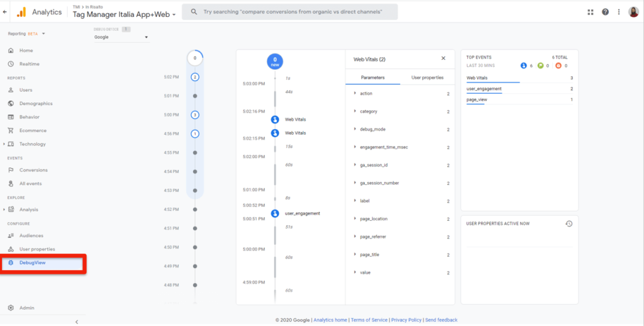Open the Privacy Policy link
This screenshot has height=326, width=644.
(x=406, y=320)
